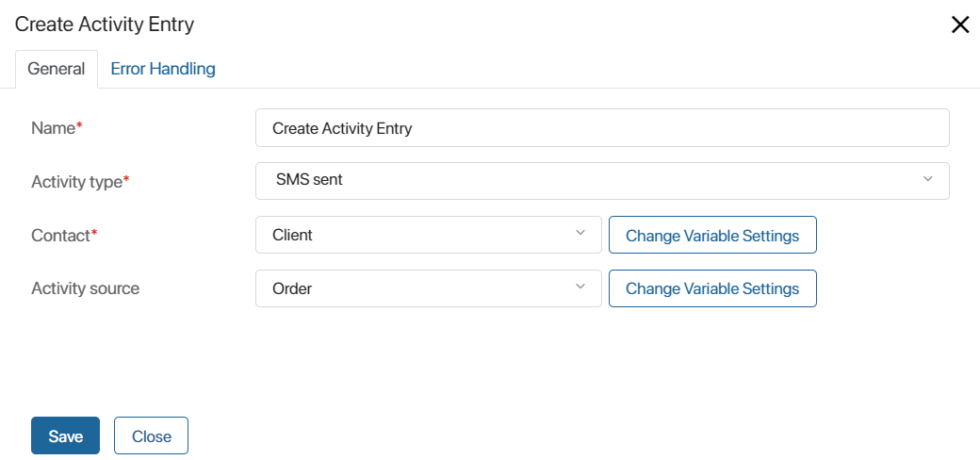This screenshot has height=460, width=980.
Task: Click Change Variable Settings for Contact
Action: pyautogui.click(x=712, y=235)
